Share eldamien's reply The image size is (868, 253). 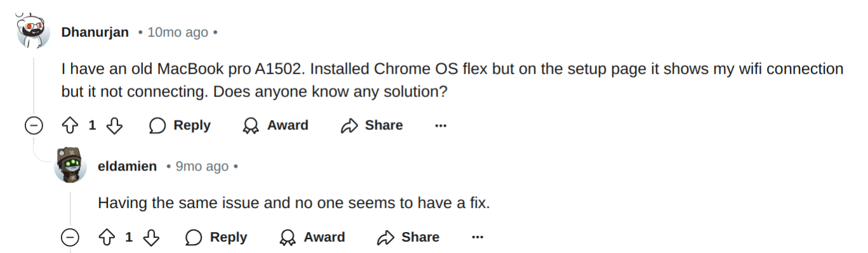point(408,238)
